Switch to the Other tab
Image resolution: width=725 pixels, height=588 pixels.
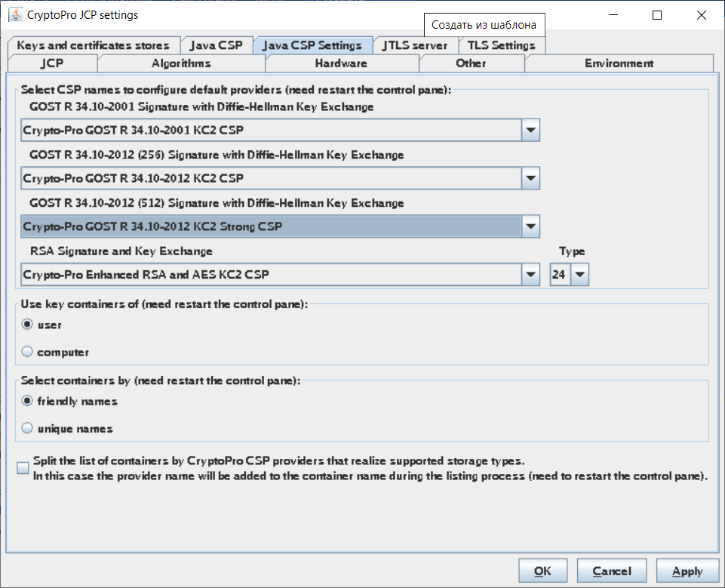pos(472,63)
